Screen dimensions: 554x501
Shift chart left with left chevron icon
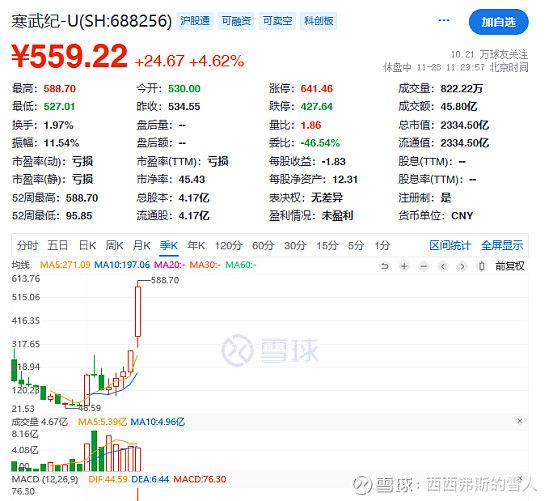click(x=443, y=266)
